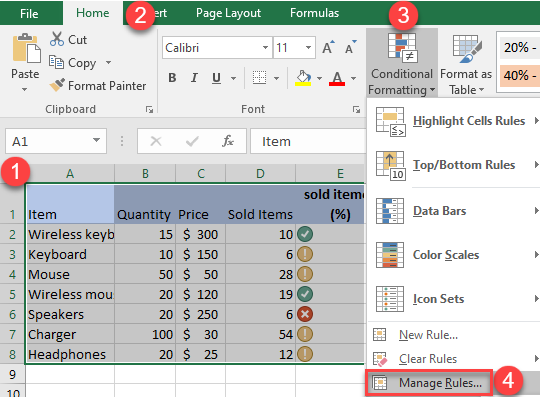Click yellow exclamation icon in Charger row
Image resolution: width=540 pixels, height=397 pixels.
[305, 334]
